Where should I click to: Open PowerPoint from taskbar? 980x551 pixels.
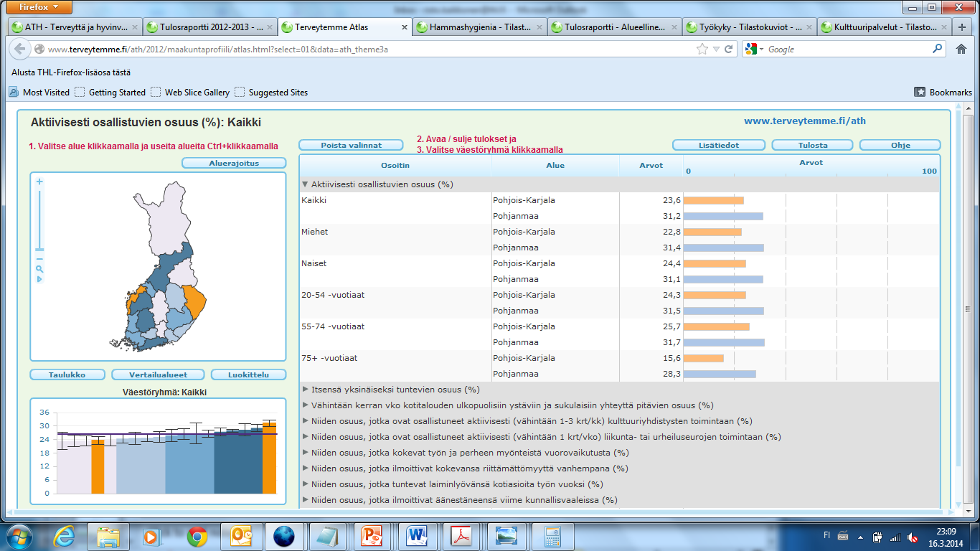pos(373,536)
